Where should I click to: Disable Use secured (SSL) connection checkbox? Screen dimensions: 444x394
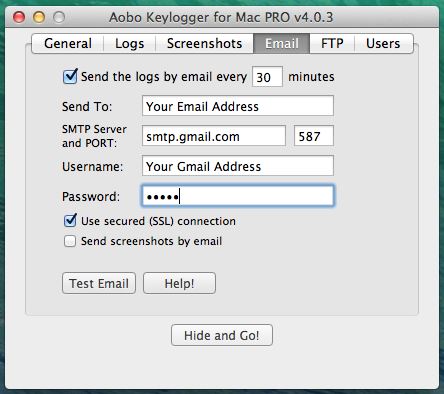[x=70, y=221]
